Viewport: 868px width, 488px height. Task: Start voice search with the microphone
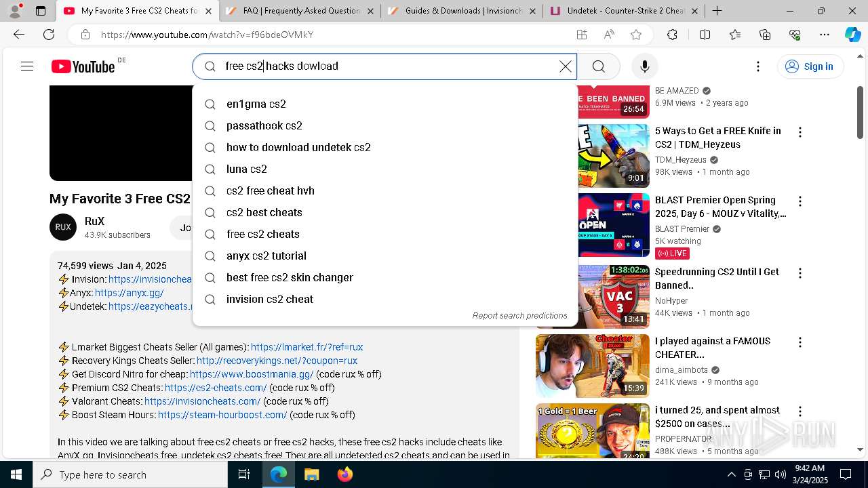tap(644, 66)
